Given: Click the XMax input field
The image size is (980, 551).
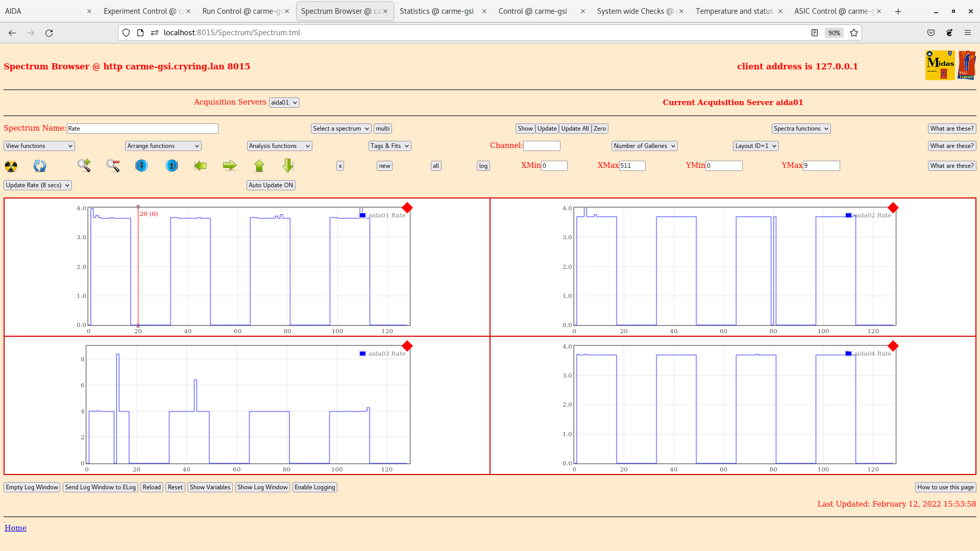Looking at the screenshot, I should [x=632, y=166].
